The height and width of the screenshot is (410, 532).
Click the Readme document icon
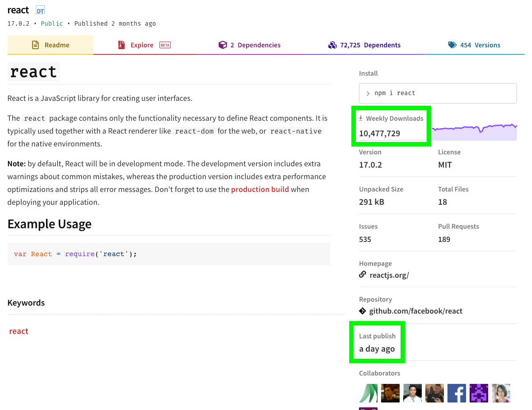35,45
